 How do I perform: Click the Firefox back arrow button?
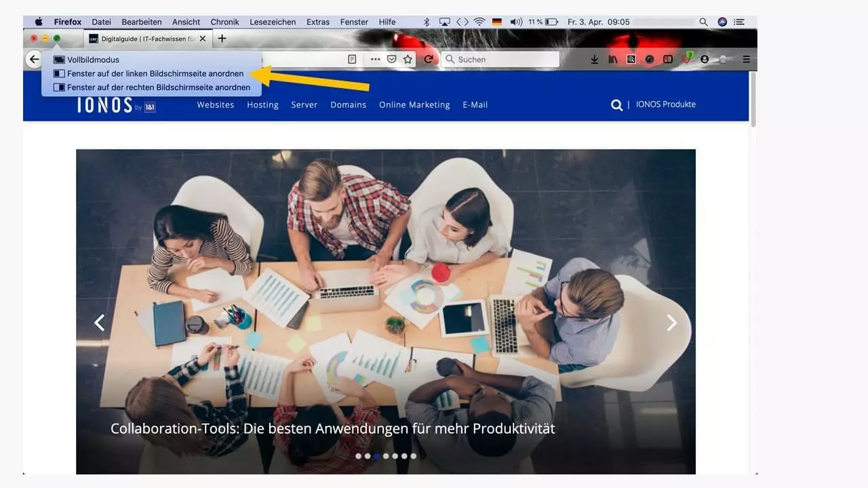[x=34, y=60]
